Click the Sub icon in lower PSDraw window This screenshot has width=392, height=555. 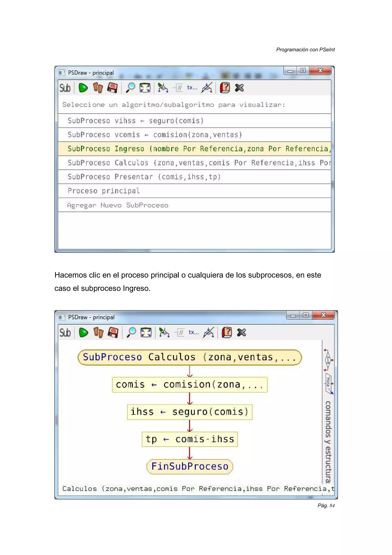tap(65, 333)
